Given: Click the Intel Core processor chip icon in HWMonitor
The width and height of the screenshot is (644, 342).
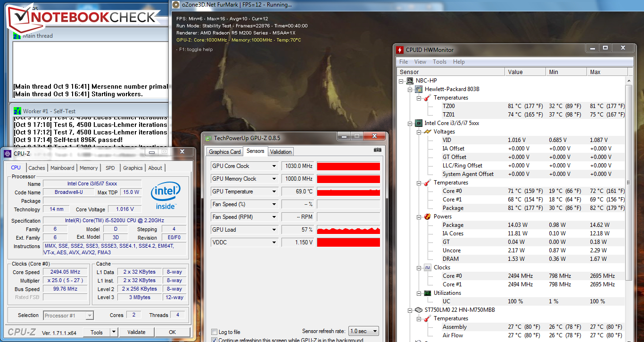Looking at the screenshot, I should tap(419, 123).
